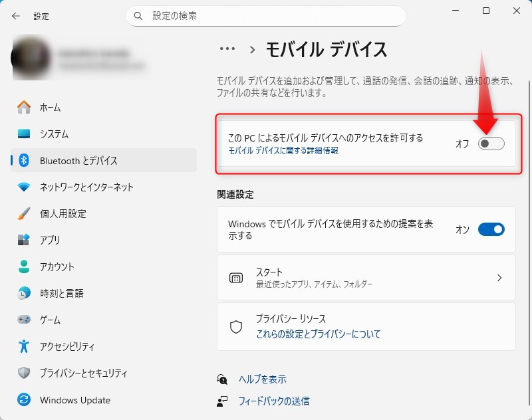Click the Accessibility figure icon
The height and width of the screenshot is (420, 532).
point(24,346)
